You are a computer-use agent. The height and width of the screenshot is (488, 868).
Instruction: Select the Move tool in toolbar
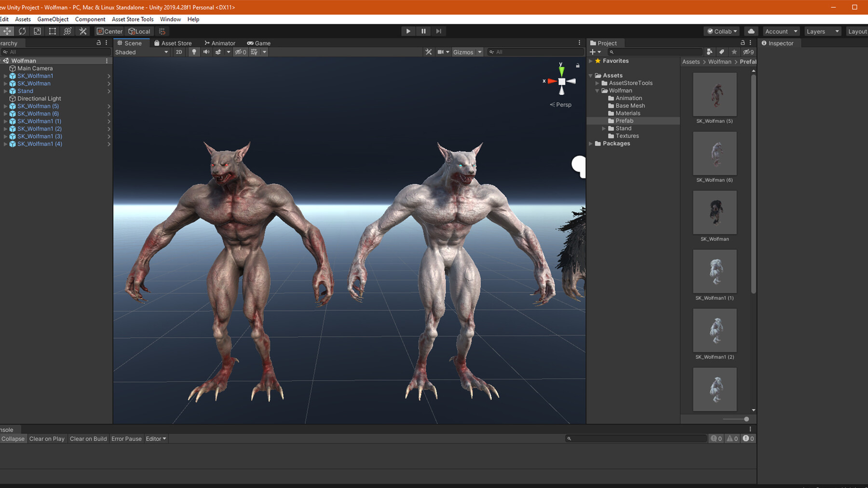pyautogui.click(x=7, y=31)
